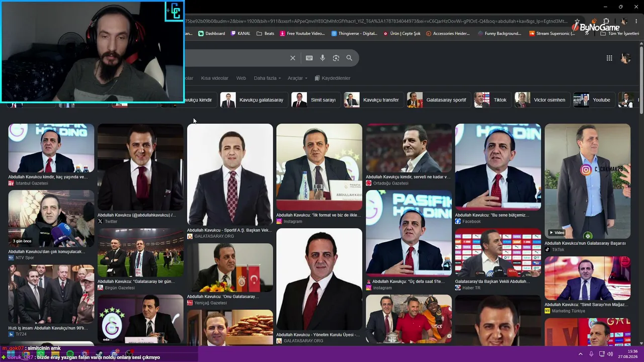Open the volume control in system tray

pyautogui.click(x=611, y=354)
